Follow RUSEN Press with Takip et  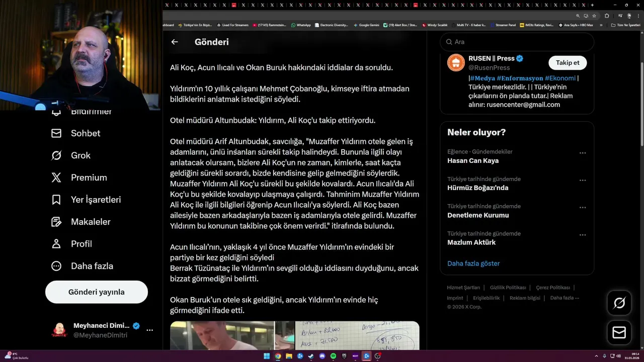pos(568,63)
